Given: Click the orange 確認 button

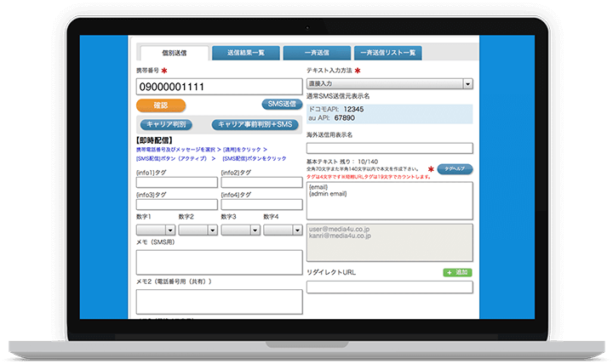Looking at the screenshot, I should point(161,105).
